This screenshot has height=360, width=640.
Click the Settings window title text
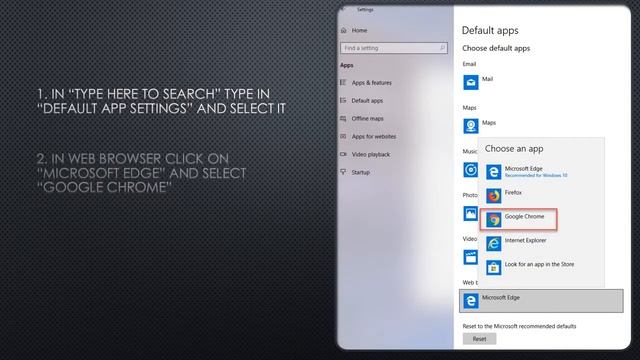point(365,9)
